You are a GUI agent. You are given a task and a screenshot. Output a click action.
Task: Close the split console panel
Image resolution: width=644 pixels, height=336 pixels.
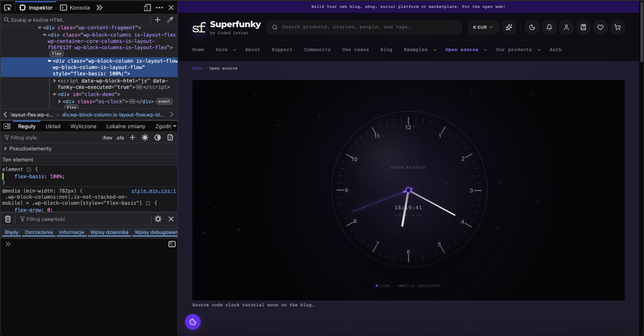click(x=171, y=219)
